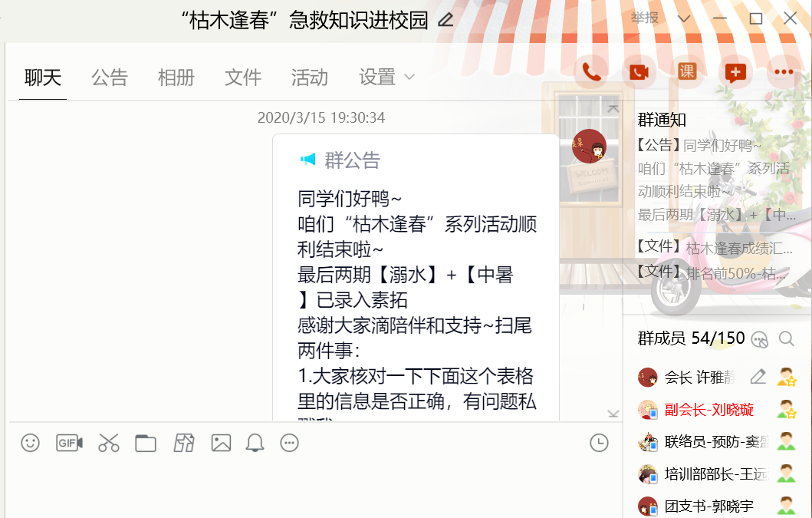The height and width of the screenshot is (518, 812).
Task: Start a group video call
Action: [x=639, y=72]
